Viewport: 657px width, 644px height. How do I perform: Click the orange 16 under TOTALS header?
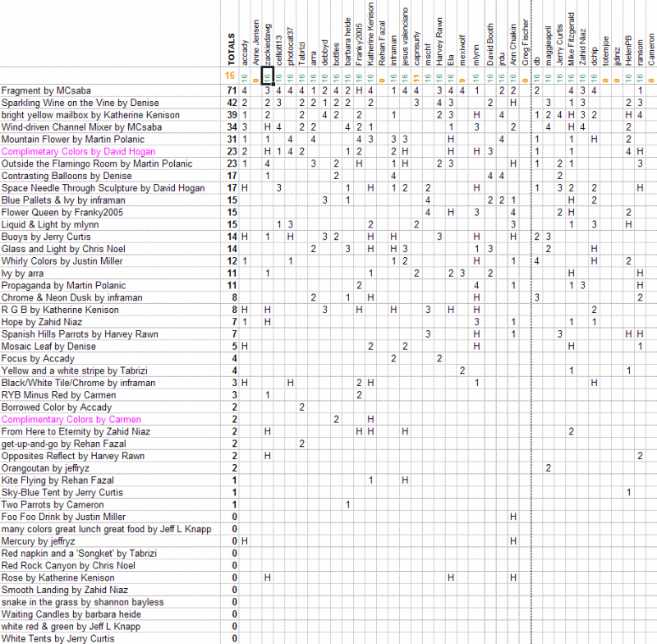[230, 76]
